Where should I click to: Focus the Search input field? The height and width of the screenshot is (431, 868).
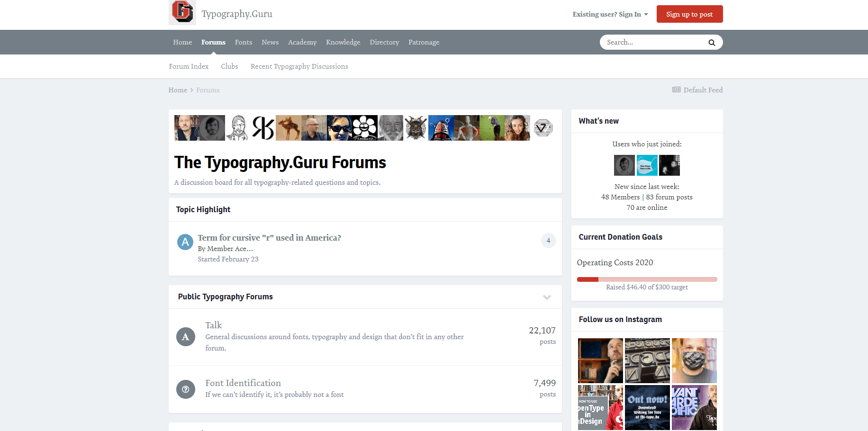point(654,42)
